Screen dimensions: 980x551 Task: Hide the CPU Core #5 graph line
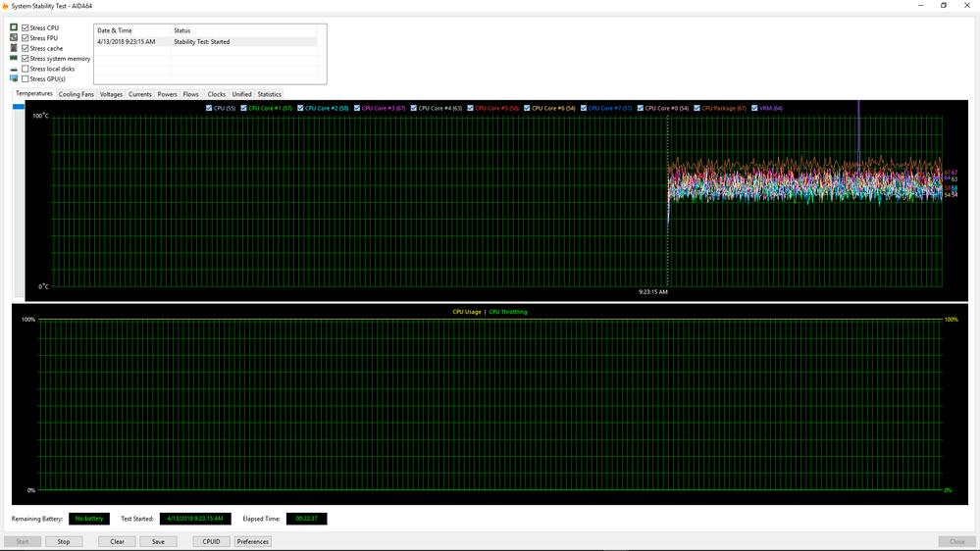(470, 108)
